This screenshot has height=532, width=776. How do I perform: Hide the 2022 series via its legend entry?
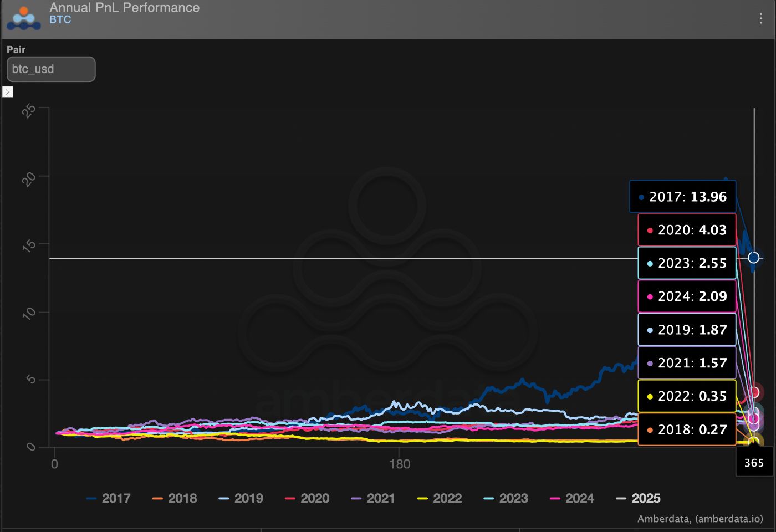[446, 498]
